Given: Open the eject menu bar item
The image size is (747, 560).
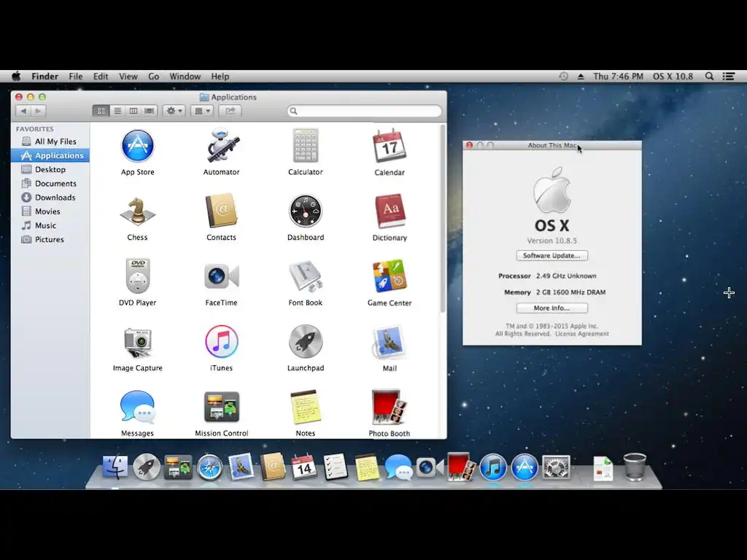Looking at the screenshot, I should click(x=581, y=76).
